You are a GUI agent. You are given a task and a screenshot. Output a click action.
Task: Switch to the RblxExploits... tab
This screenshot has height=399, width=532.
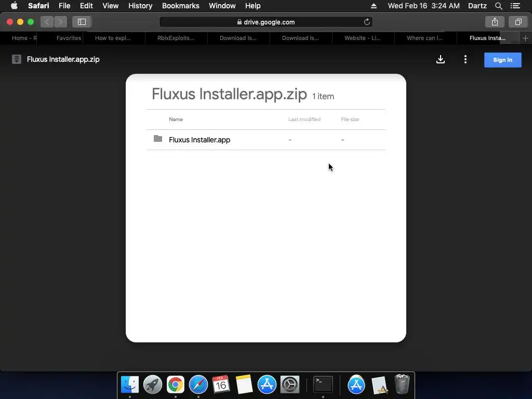point(176,38)
